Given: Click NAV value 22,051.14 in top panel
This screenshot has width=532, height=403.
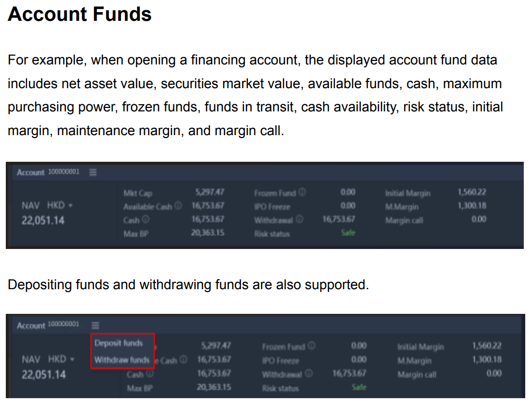Looking at the screenshot, I should coord(43,221).
